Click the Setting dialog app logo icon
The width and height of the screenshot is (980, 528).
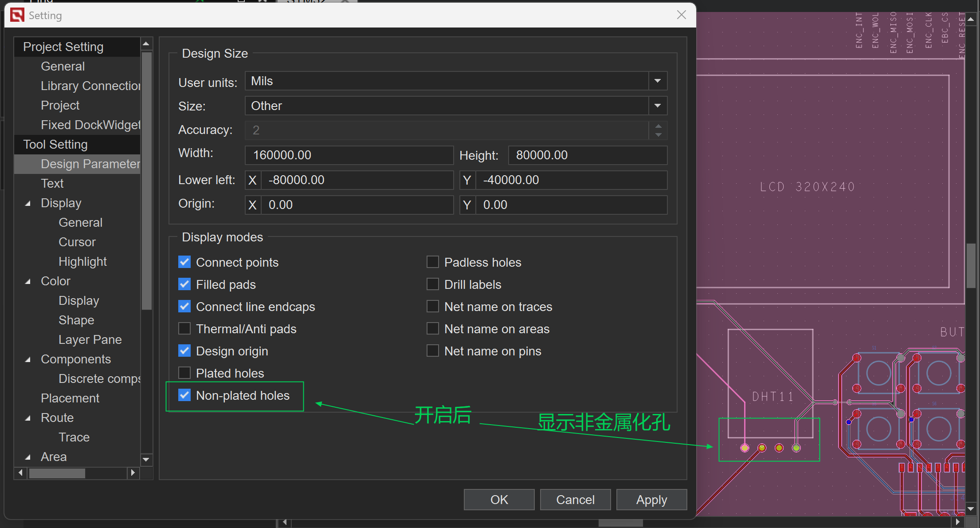point(17,15)
